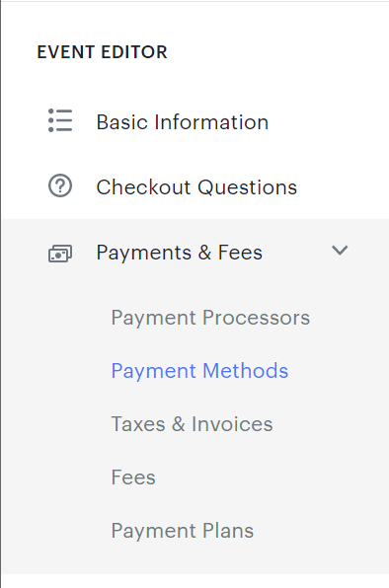
Task: Open the Fees submenu item
Action: (133, 478)
